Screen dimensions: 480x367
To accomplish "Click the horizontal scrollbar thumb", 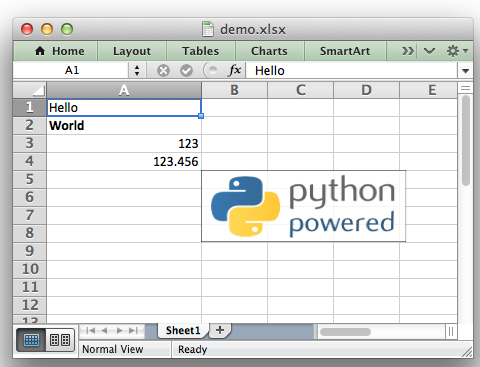I will 345,332.
